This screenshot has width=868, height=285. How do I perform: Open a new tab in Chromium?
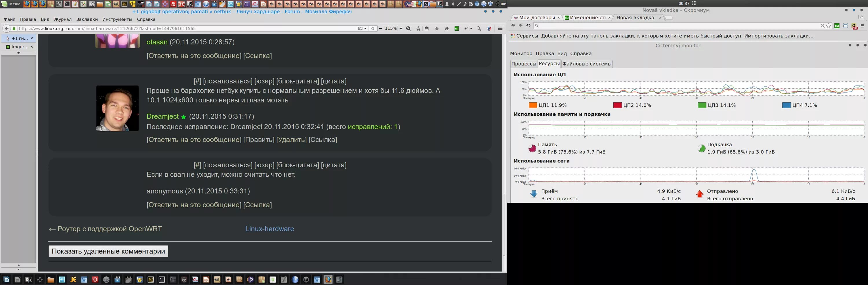pyautogui.click(x=669, y=18)
